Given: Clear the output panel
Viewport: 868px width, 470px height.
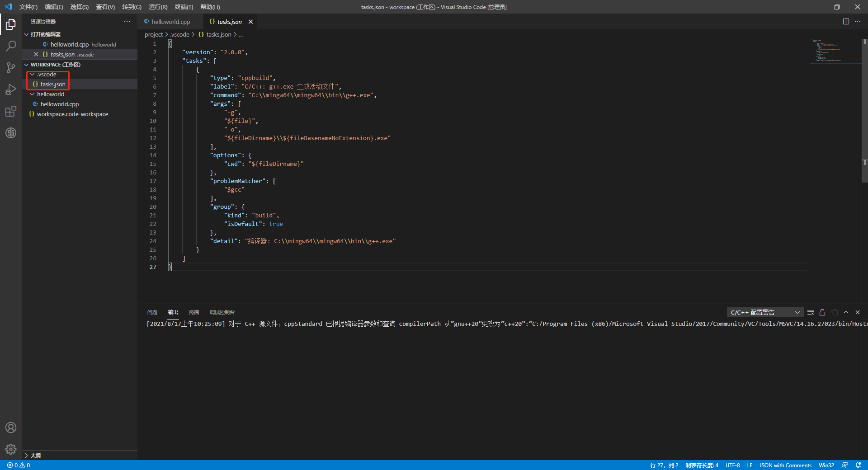Looking at the screenshot, I should 811,312.
